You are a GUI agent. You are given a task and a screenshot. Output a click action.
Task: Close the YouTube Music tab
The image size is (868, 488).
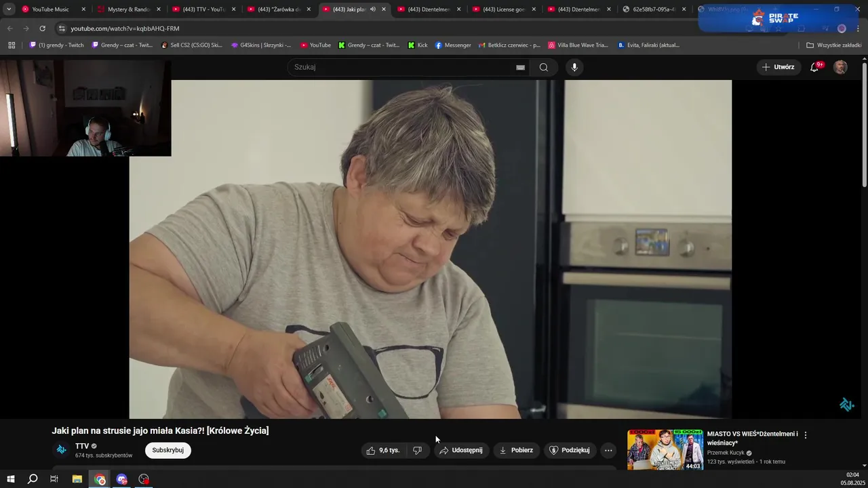(x=83, y=9)
